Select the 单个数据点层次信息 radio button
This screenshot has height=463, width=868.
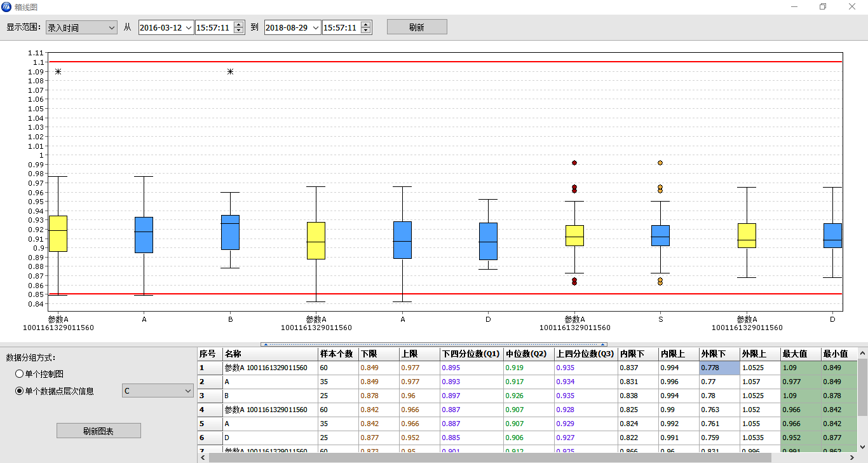point(20,391)
